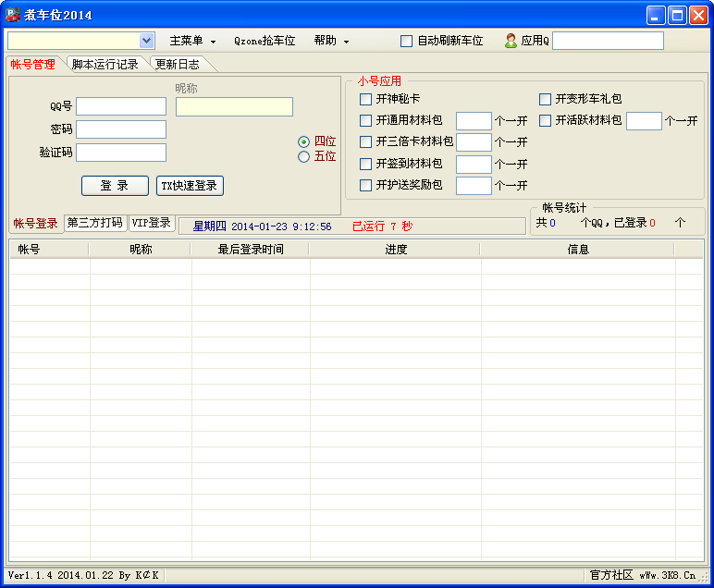Check the 开护送奖励包 checkbox
The width and height of the screenshot is (714, 588).
tap(365, 185)
